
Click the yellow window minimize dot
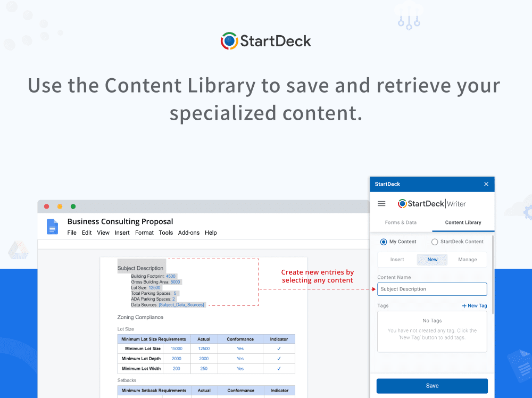60,206
